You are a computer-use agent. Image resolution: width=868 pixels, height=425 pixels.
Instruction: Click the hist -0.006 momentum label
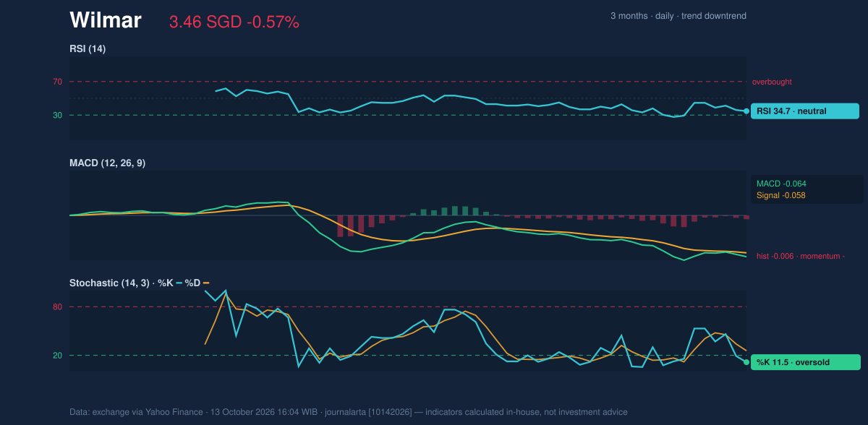(x=801, y=256)
